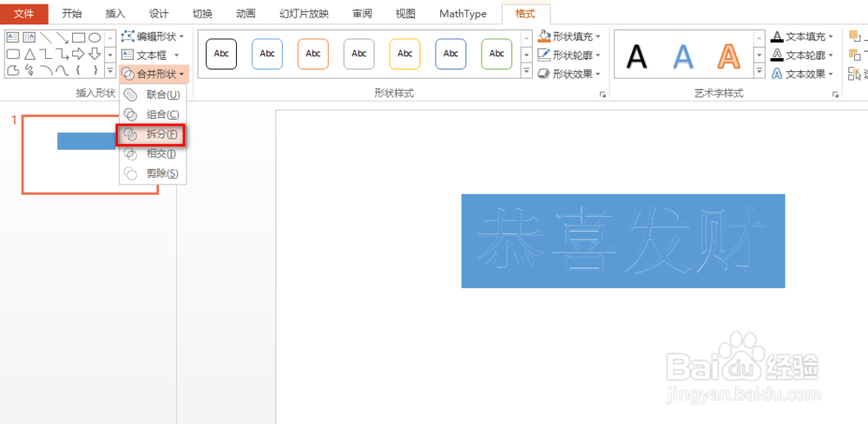Expand the WordArt styles gallery fully

760,71
